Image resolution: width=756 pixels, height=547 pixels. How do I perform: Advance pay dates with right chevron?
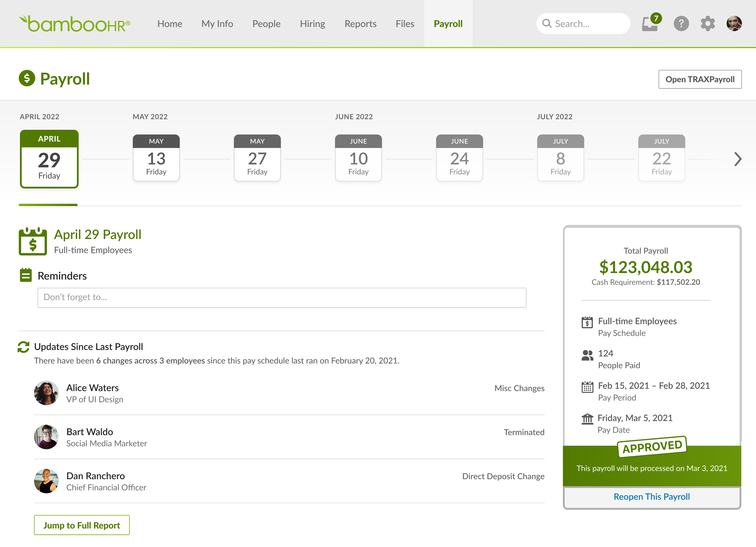[738, 159]
